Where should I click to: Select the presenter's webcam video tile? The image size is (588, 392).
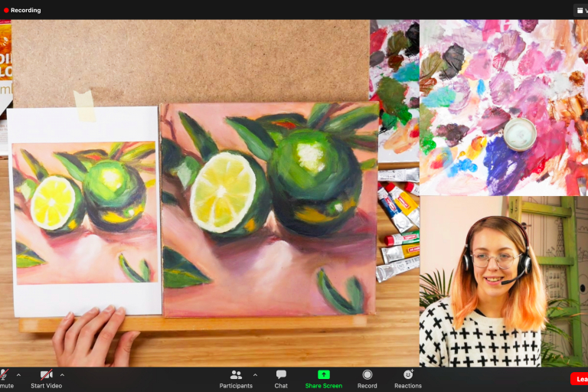[503, 281]
